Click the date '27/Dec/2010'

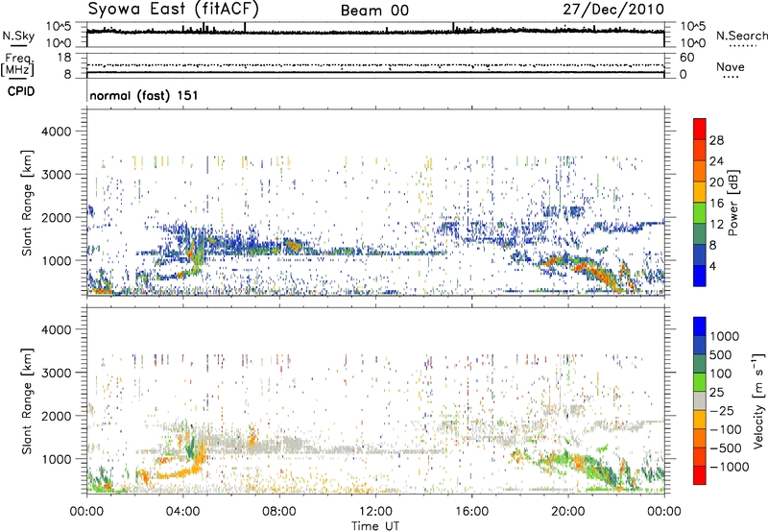[x=613, y=10]
